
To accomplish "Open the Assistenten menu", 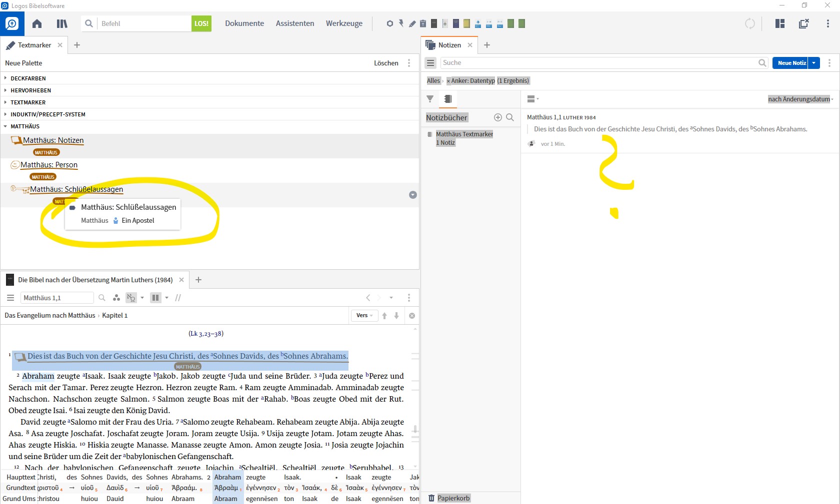I will click(295, 23).
